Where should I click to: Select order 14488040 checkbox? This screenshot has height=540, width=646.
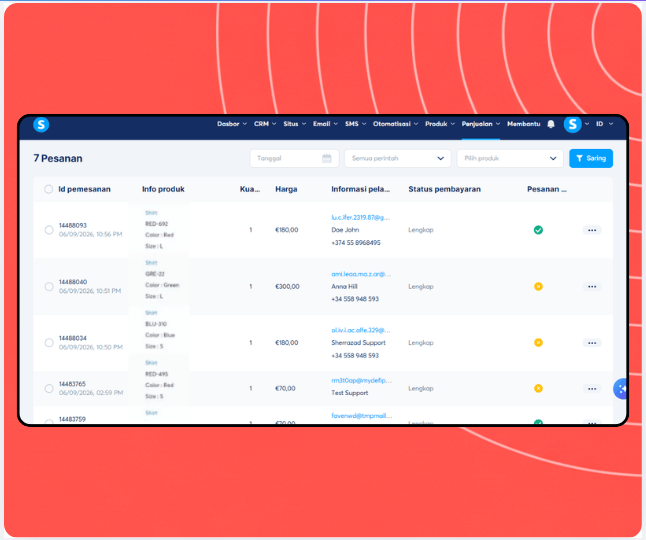point(49,287)
